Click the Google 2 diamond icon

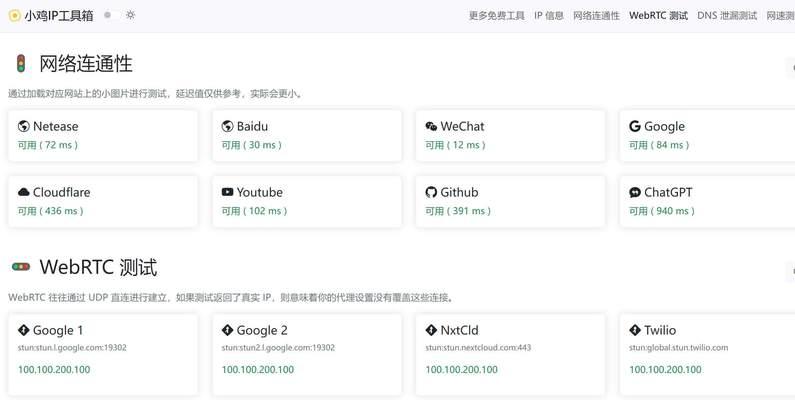click(227, 330)
